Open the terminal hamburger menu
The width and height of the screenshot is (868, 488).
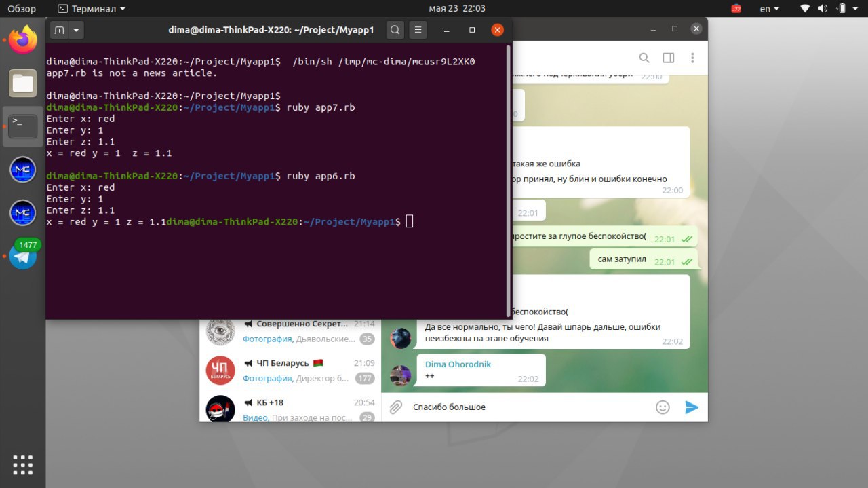click(x=418, y=30)
